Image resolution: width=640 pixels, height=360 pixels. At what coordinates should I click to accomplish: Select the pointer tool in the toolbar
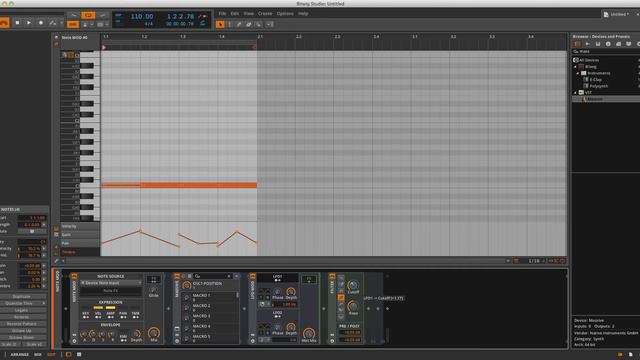(x=220, y=24)
